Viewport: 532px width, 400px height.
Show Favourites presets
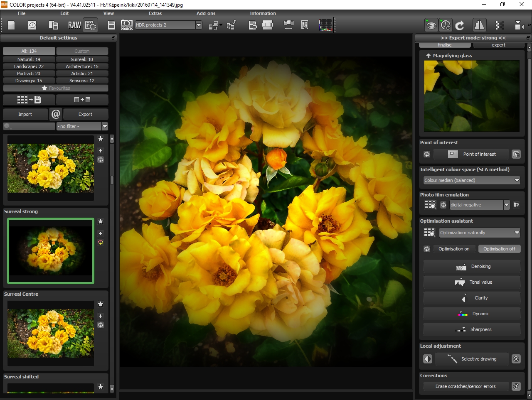coord(56,88)
